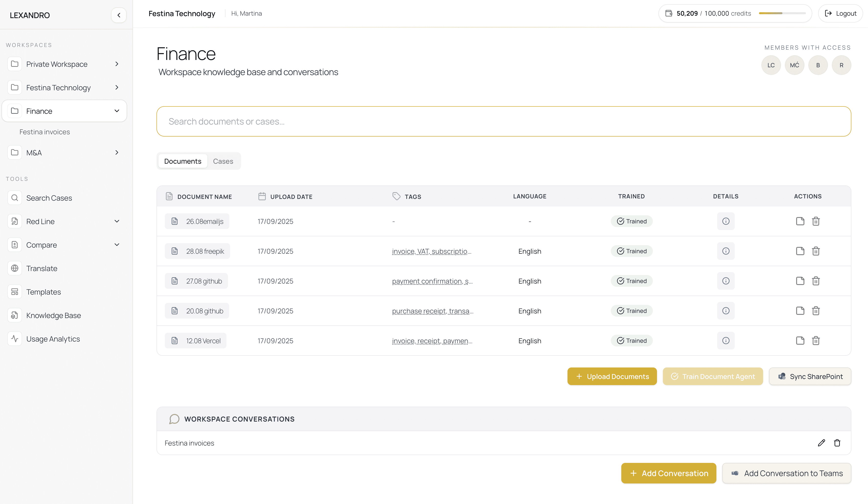The height and width of the screenshot is (504, 868).
Task: Click the Sync SharePoint button
Action: pos(810,377)
